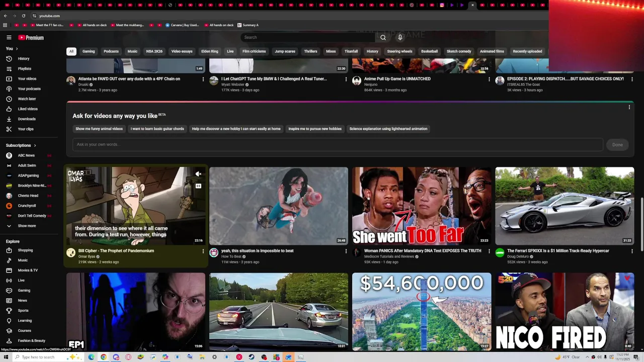
Task: Select the Gaming filter chip
Action: click(x=89, y=51)
